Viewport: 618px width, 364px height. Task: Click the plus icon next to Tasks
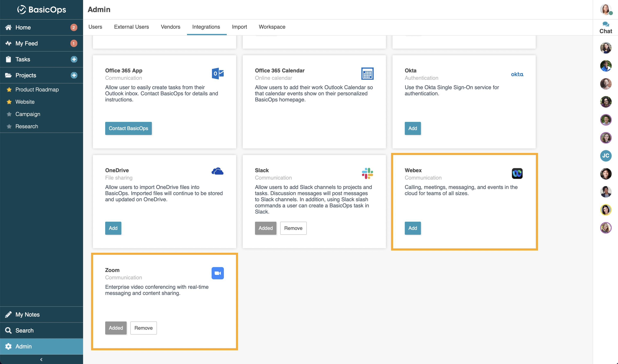coord(74,59)
